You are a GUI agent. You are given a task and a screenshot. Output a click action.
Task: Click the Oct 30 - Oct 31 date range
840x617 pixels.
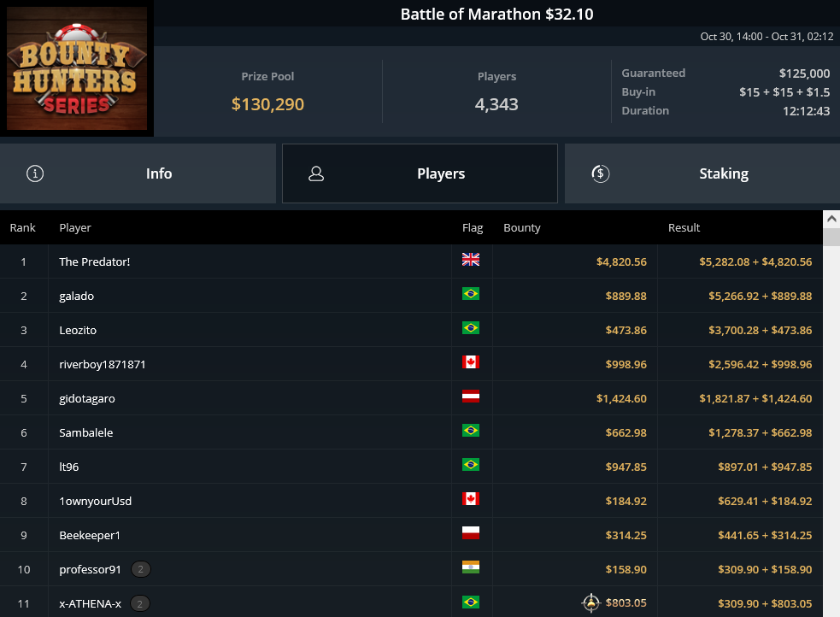point(767,37)
